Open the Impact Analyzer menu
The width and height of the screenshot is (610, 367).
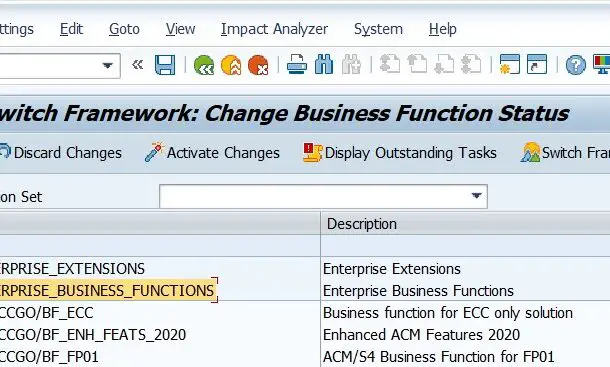274,29
